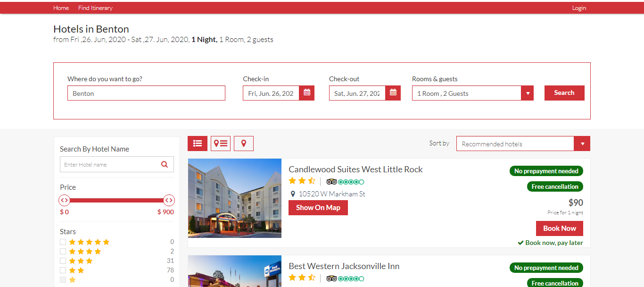Filter by two-star hotels checkbox
The image size is (644, 287).
click(63, 270)
